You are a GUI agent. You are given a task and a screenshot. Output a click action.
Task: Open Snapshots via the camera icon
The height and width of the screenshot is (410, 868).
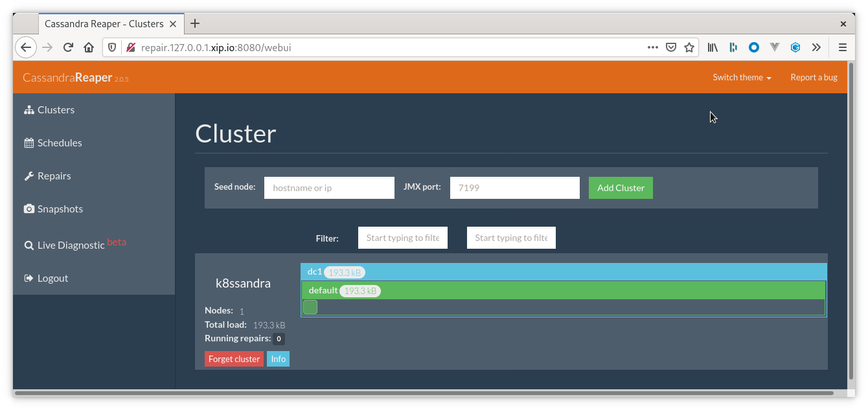tap(29, 209)
